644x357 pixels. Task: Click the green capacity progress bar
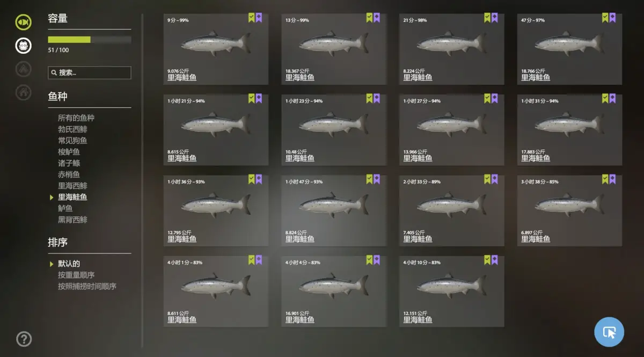89,39
